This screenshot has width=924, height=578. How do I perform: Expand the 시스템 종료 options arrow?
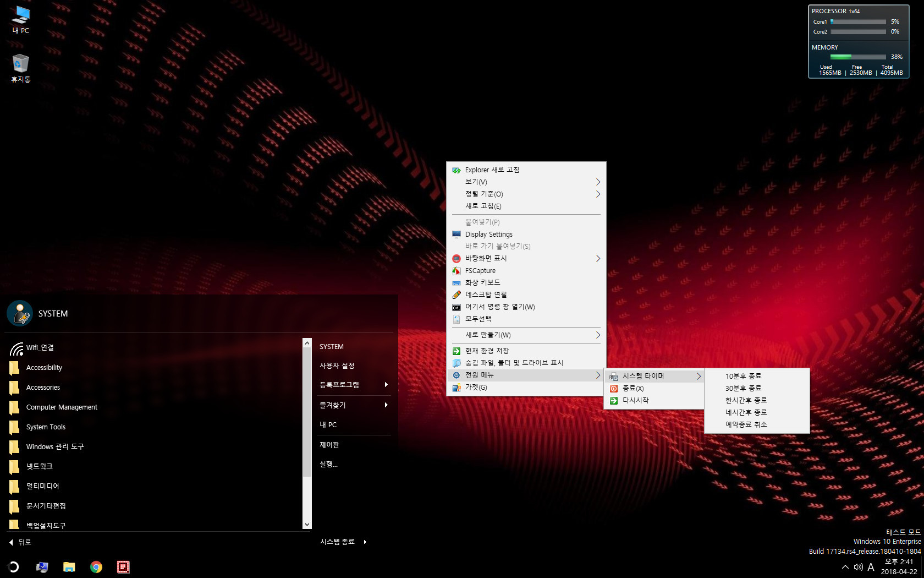pos(365,542)
